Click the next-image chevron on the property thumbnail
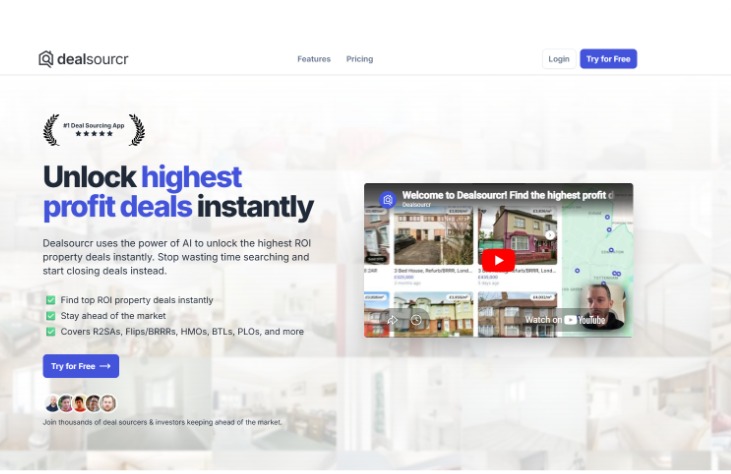Screen dimensions: 731x474 coord(550,235)
